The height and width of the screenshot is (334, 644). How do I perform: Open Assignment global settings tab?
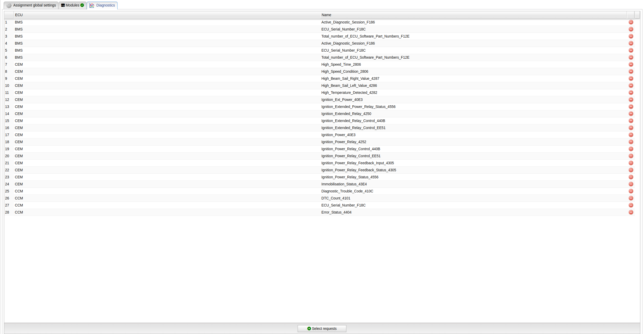point(31,5)
